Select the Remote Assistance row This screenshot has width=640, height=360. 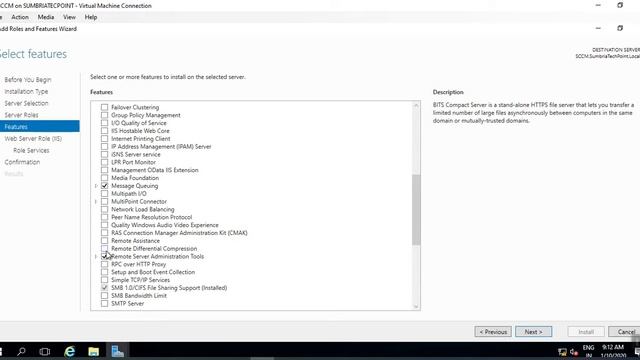[135, 241]
